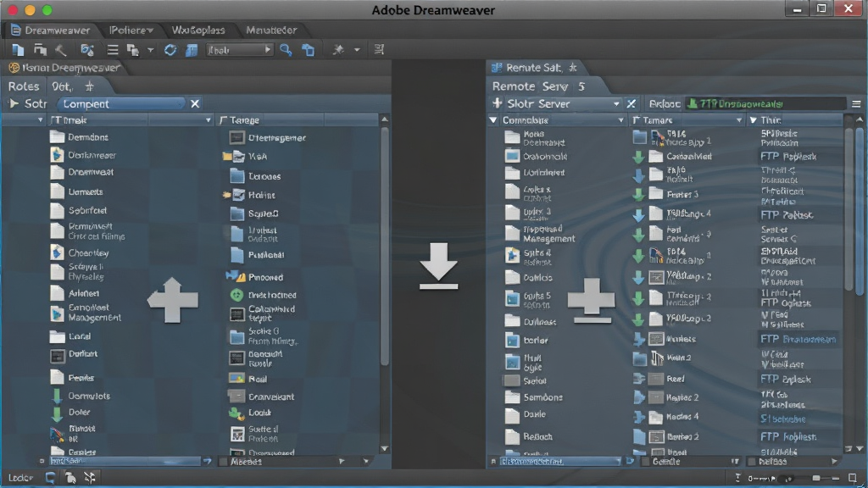Select the Pnooned item in local list
The height and width of the screenshot is (488, 868).
[x=255, y=277]
